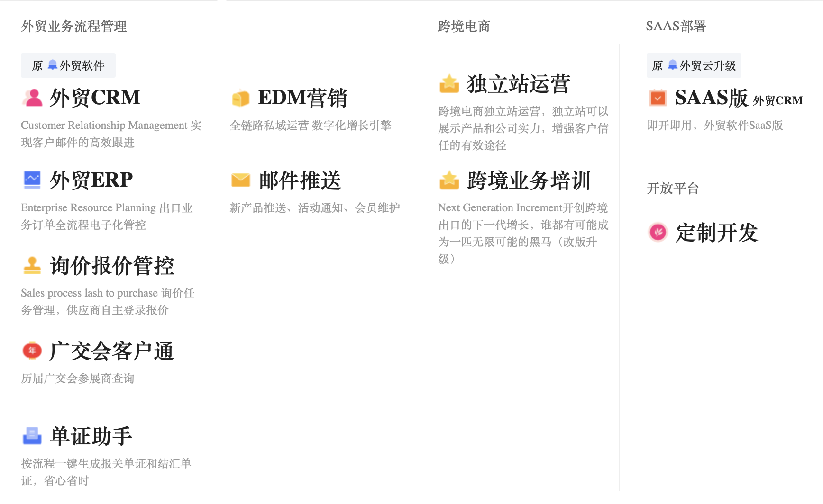Image resolution: width=823 pixels, height=504 pixels.
Task: Click the orange calendar icon beside SAAS版
Action: pyautogui.click(x=658, y=98)
